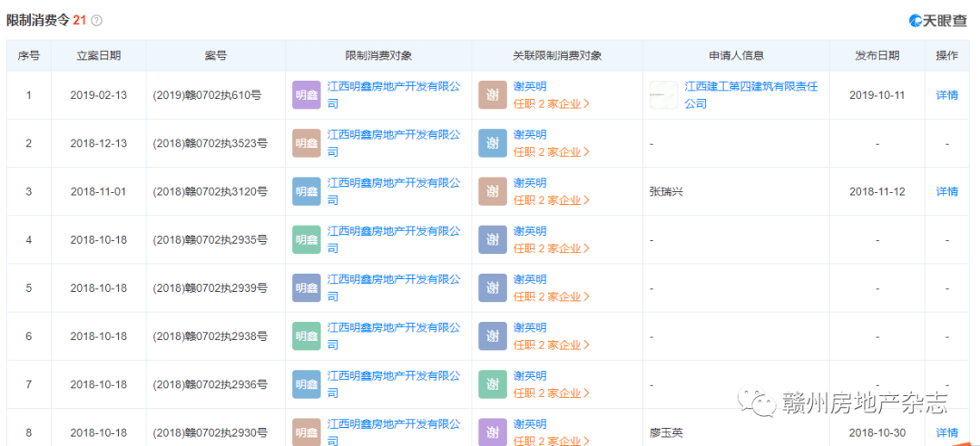
Task: Select the 发布日期 column header
Action: [877, 55]
